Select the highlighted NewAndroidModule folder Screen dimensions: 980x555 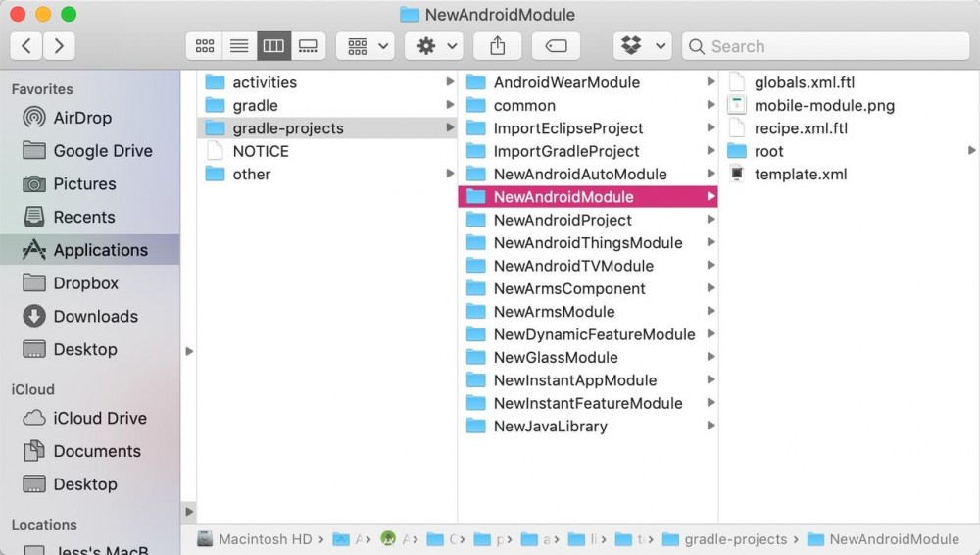tap(587, 197)
